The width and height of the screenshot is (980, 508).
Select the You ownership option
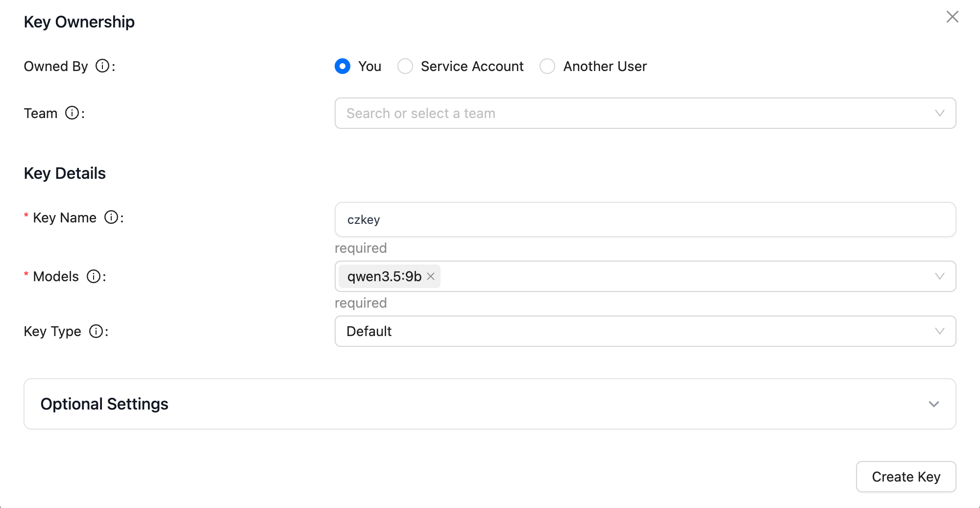coord(342,66)
